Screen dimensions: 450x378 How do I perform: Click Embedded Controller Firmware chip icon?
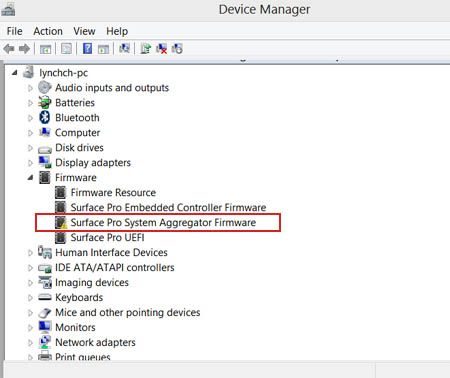point(60,207)
